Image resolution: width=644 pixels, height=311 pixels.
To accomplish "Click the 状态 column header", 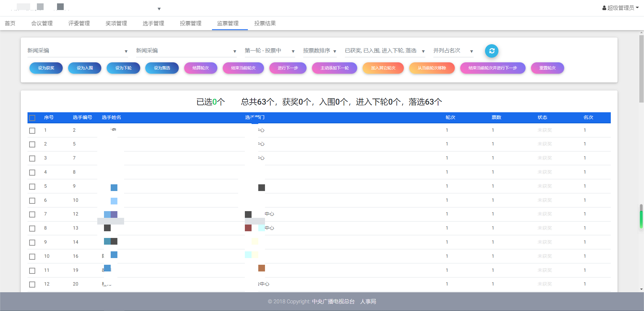I will (x=542, y=118).
